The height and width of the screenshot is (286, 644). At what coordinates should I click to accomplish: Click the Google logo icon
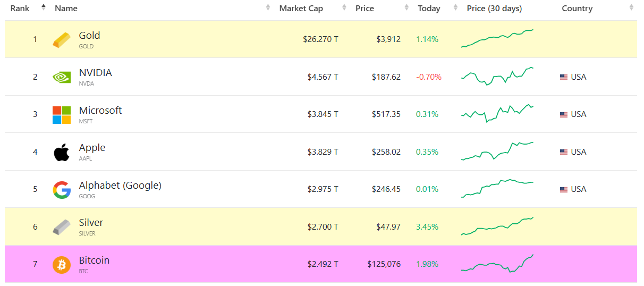pyautogui.click(x=61, y=190)
